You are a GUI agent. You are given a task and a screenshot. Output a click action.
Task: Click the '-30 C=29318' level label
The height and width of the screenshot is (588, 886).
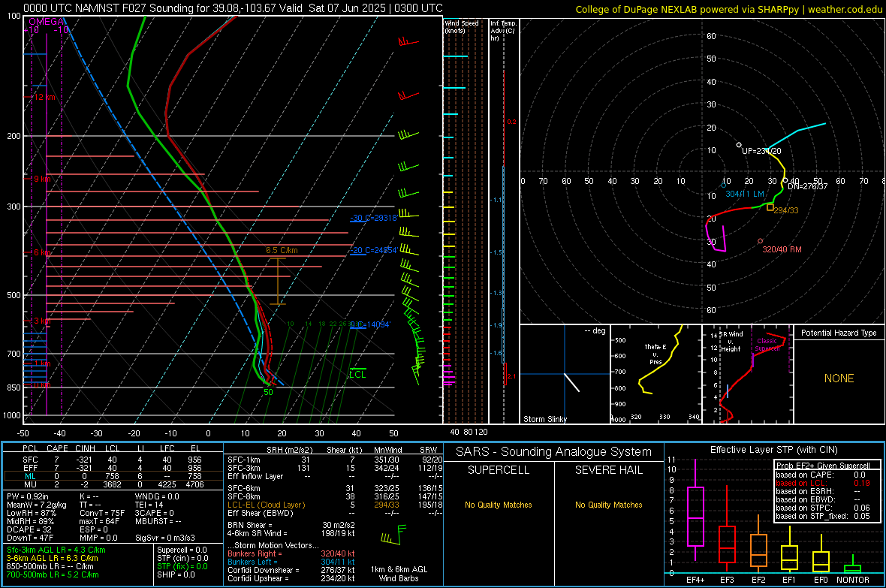pyautogui.click(x=374, y=218)
